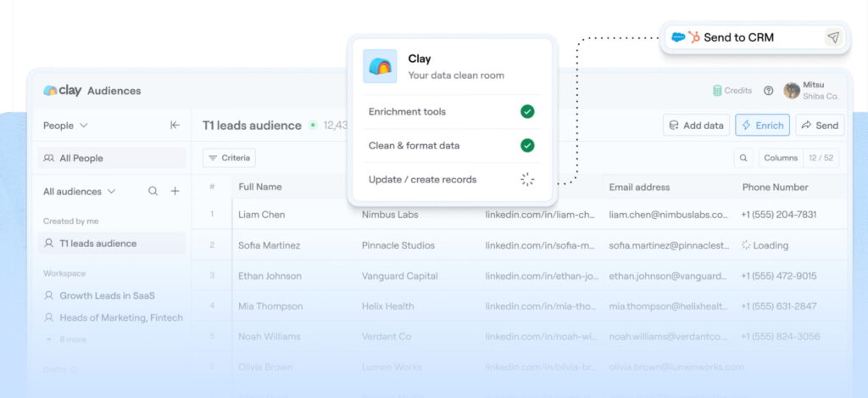Click the Add data button
The height and width of the screenshot is (398, 868).
pyautogui.click(x=697, y=126)
